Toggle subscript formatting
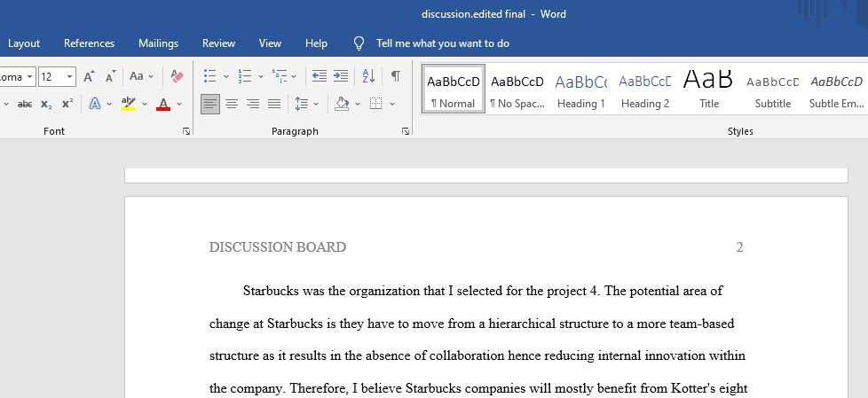 (x=46, y=104)
